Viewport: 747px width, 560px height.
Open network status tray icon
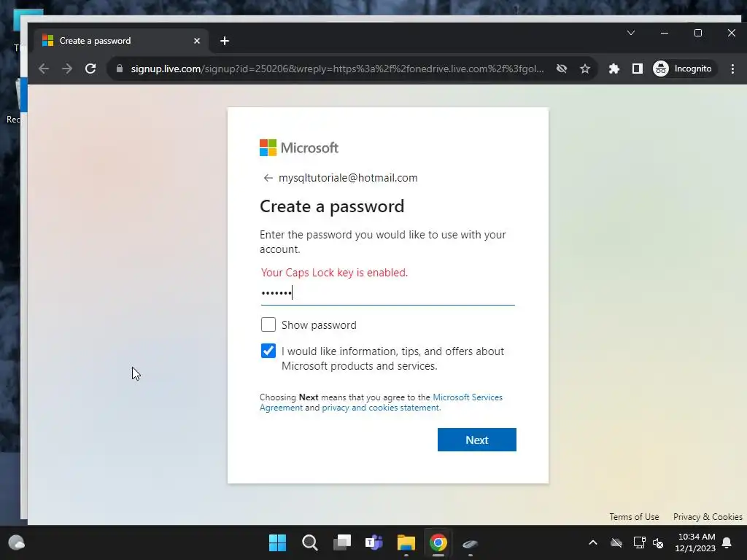[x=639, y=542]
